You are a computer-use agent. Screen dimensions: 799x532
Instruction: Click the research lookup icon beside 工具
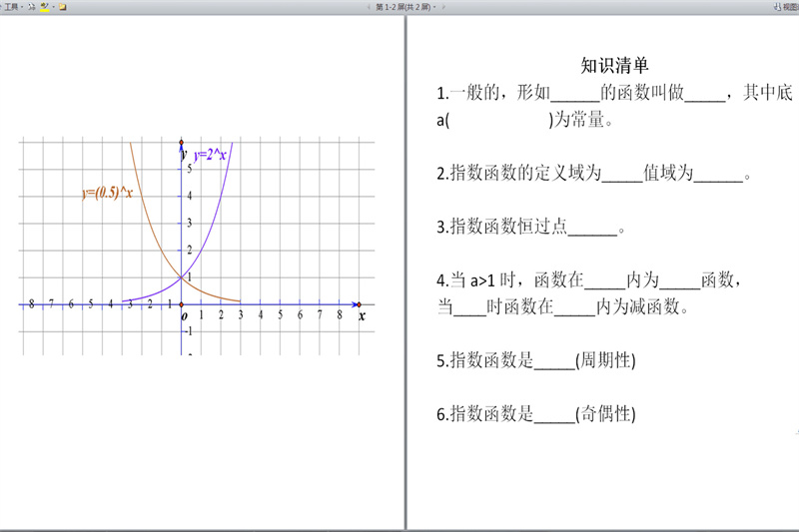(x=31, y=6)
